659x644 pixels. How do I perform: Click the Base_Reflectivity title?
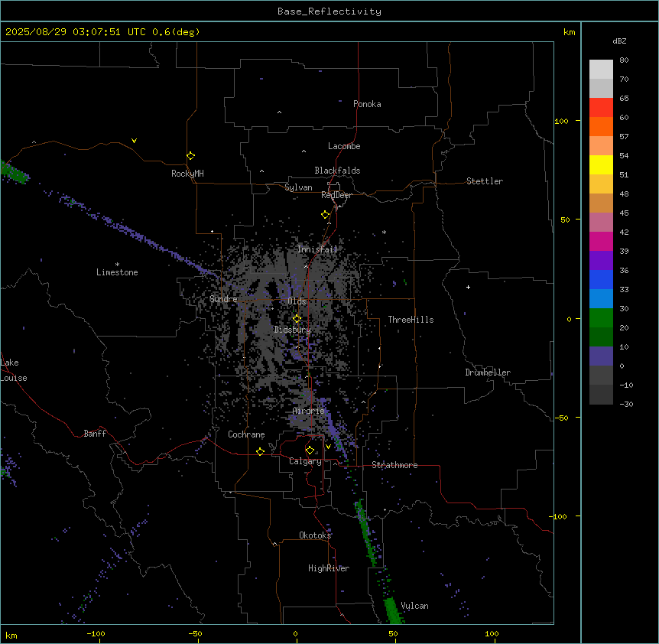(329, 11)
